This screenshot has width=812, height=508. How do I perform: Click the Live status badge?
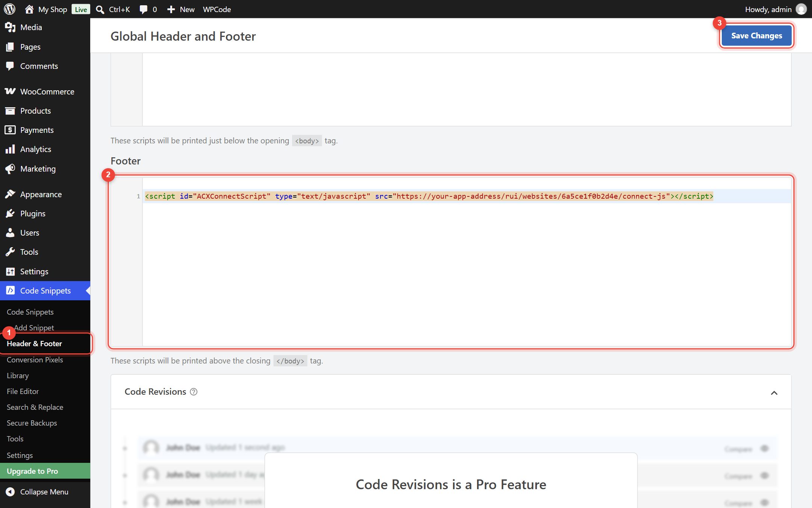pos(81,9)
